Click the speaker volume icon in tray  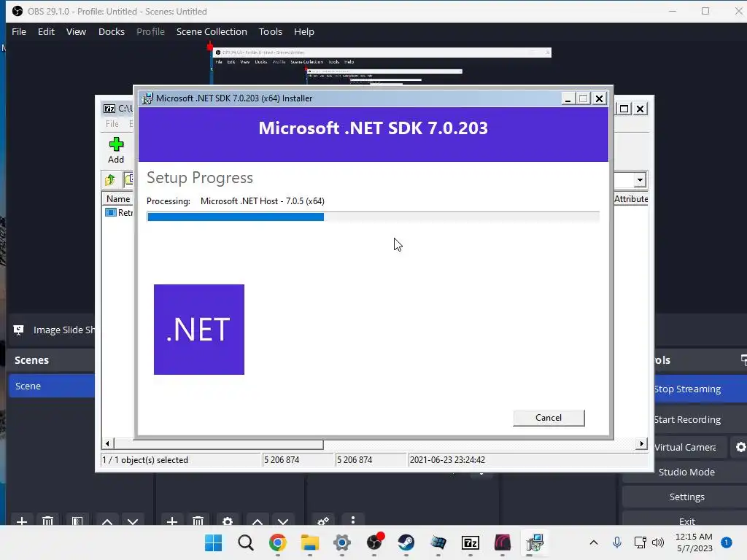point(658,542)
